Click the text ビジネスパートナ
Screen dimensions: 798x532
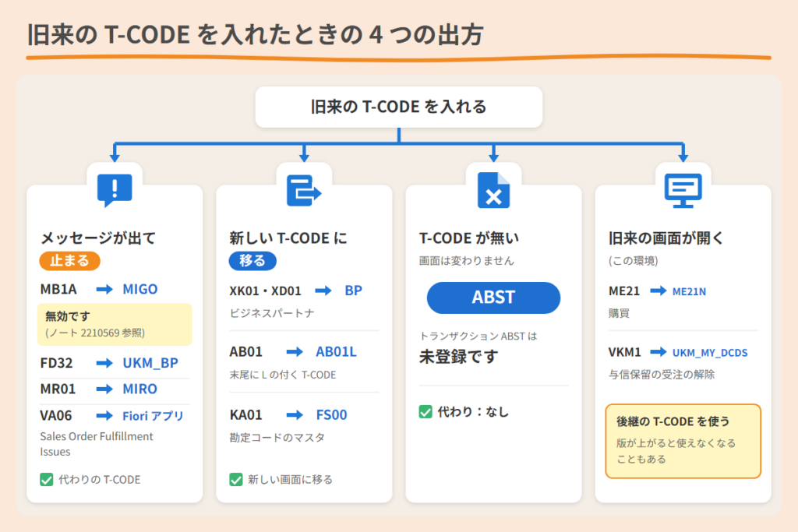272,313
